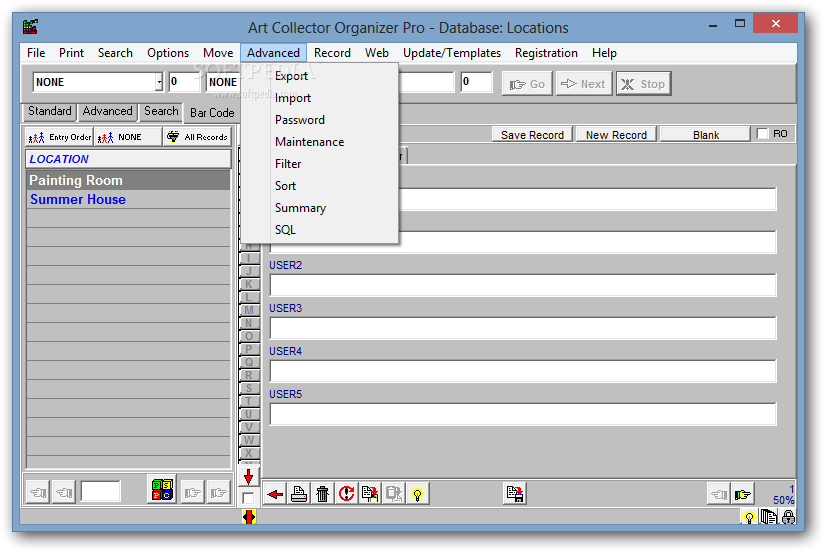Click the S alphabet index button
Viewport: 825px width, 552px height.
[x=249, y=388]
